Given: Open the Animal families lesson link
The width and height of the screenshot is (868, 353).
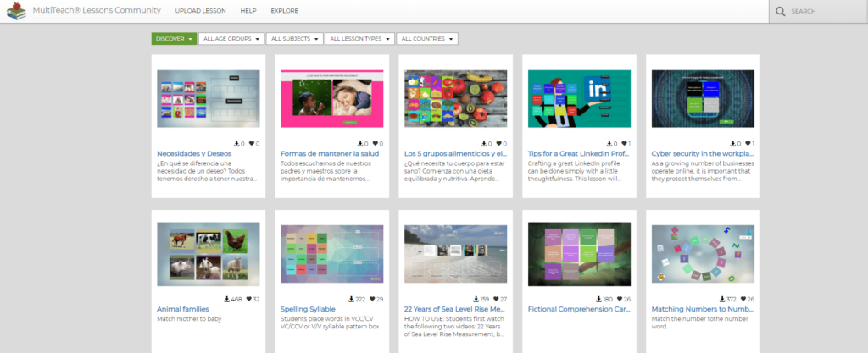Looking at the screenshot, I should coord(183,309).
